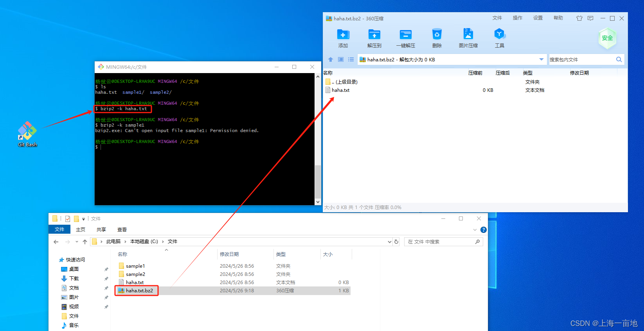Click 搜索包内文件 search field
Image resolution: width=644 pixels, height=331 pixels.
click(x=582, y=59)
